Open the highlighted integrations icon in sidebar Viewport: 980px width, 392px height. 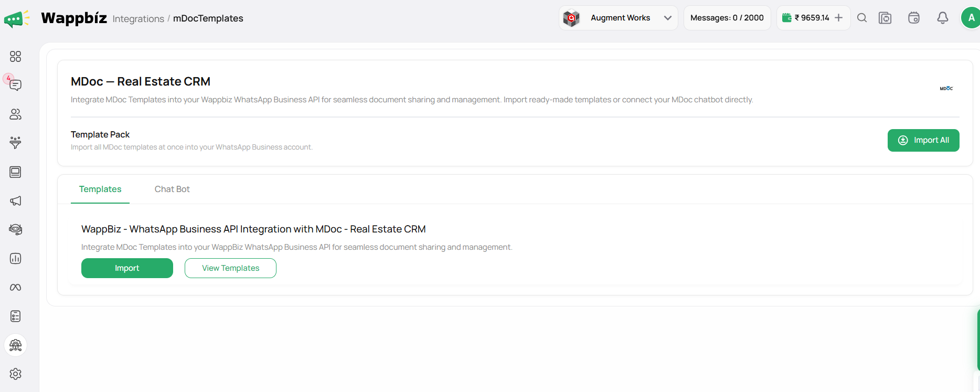(x=16, y=345)
